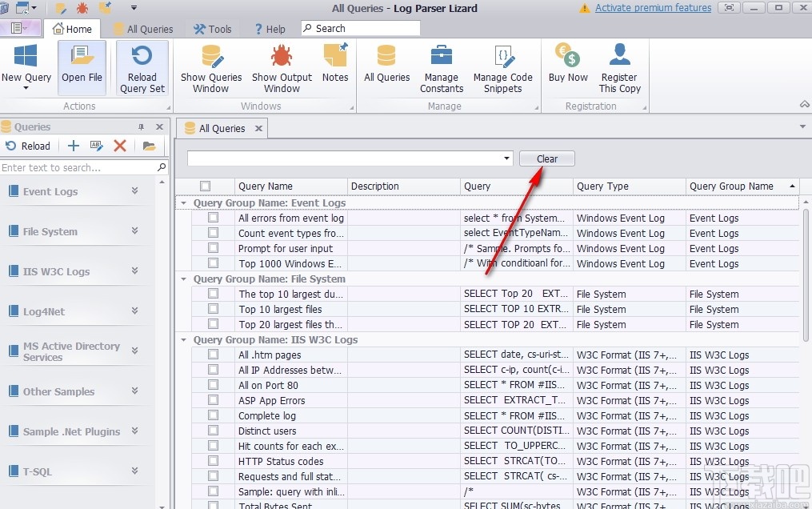Reload Query Set in ribbon

pyautogui.click(x=142, y=69)
